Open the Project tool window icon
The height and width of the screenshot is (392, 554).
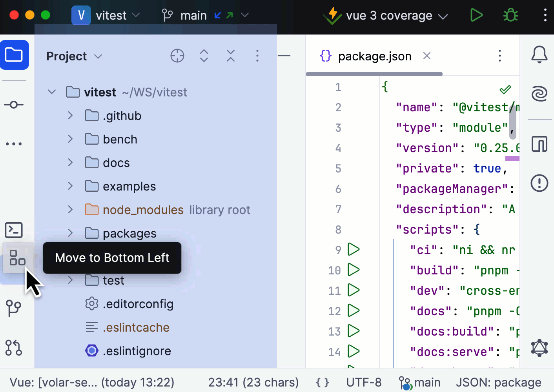[15, 55]
